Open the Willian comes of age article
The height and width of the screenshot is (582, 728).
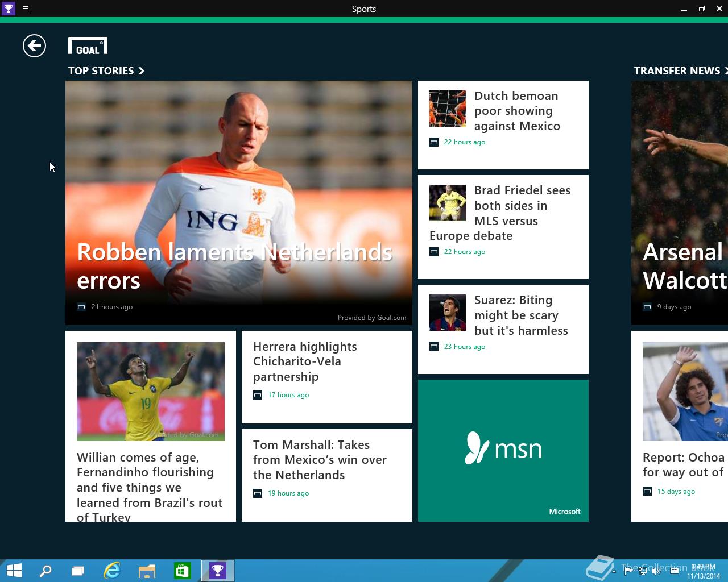(x=151, y=426)
